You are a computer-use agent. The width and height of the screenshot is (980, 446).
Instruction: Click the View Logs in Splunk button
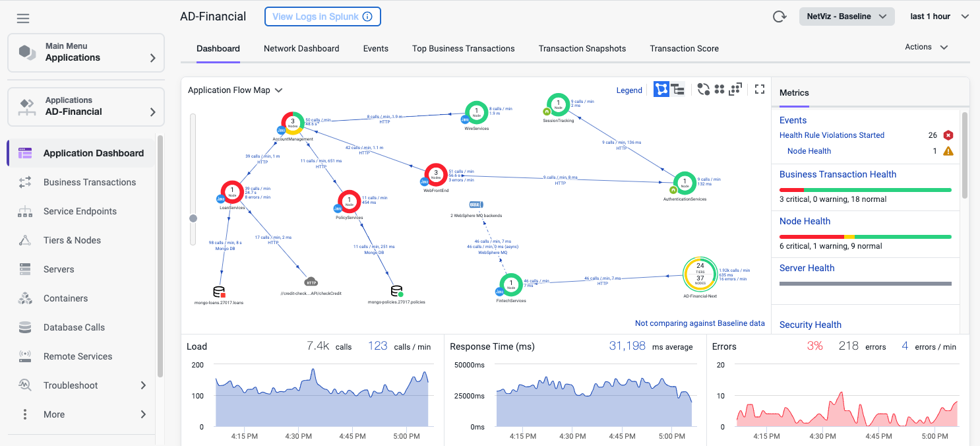point(322,16)
